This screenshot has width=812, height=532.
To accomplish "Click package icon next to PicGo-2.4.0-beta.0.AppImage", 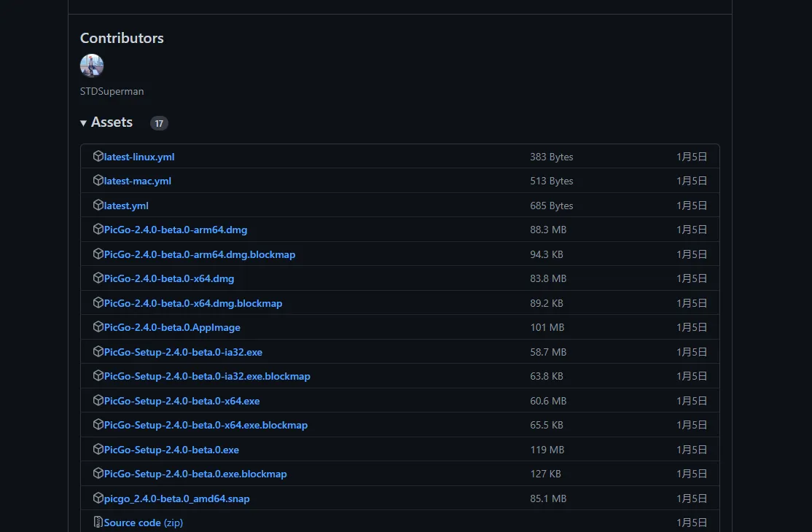I will (x=98, y=327).
